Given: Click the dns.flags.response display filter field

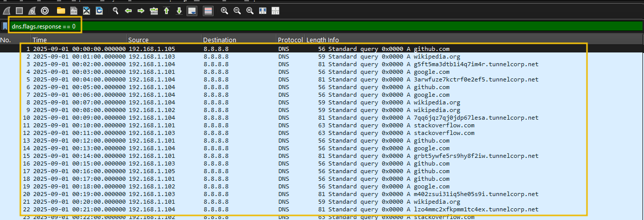Looking at the screenshot, I should pos(305,26).
